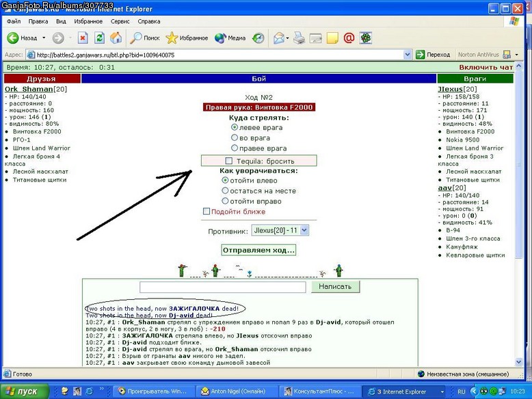Click the Написать button
Screen dimensions: 532x399
(x=335, y=286)
